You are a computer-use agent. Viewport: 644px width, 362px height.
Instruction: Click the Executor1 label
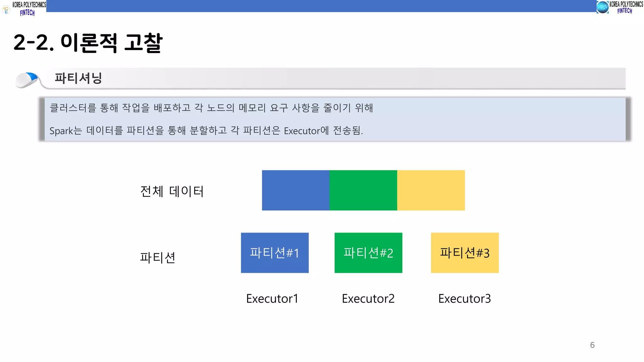[x=272, y=299]
